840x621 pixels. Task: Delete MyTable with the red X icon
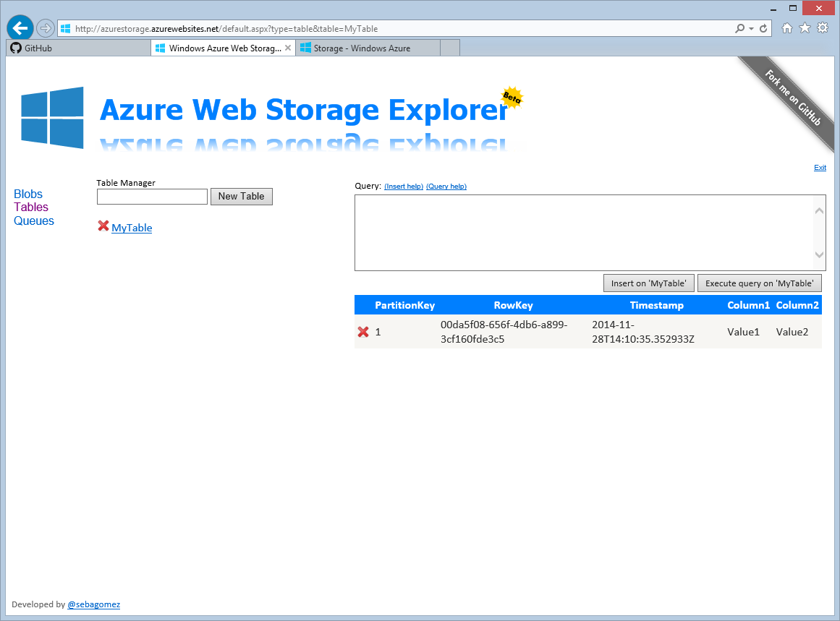click(x=103, y=226)
